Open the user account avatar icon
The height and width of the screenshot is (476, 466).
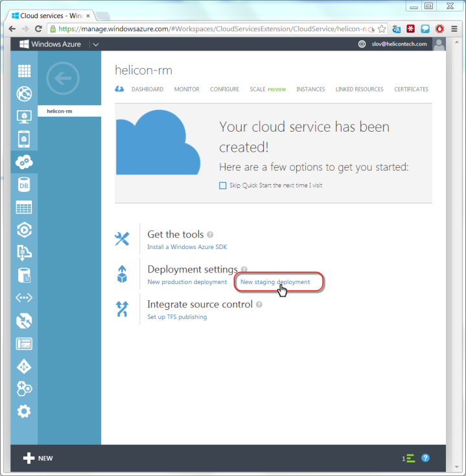coord(439,44)
